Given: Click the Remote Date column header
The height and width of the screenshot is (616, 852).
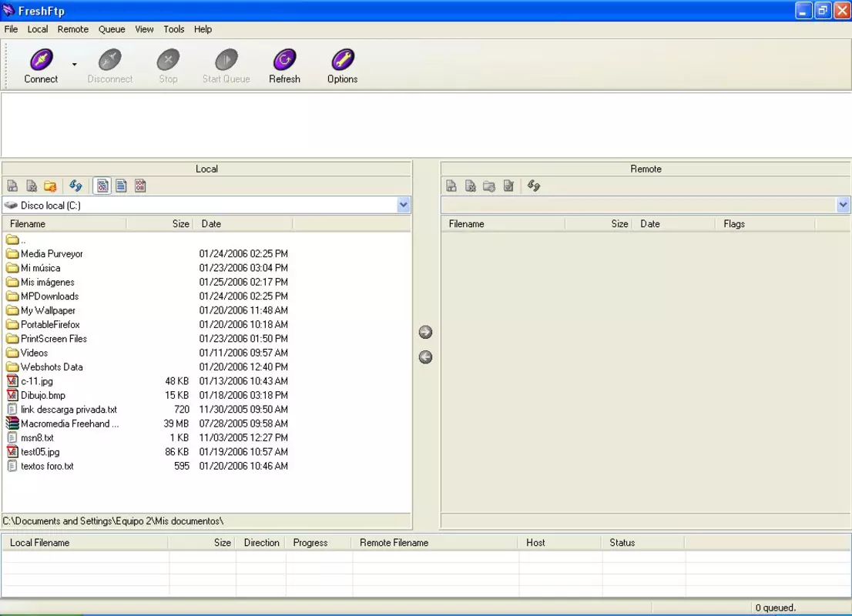Looking at the screenshot, I should click(673, 224).
